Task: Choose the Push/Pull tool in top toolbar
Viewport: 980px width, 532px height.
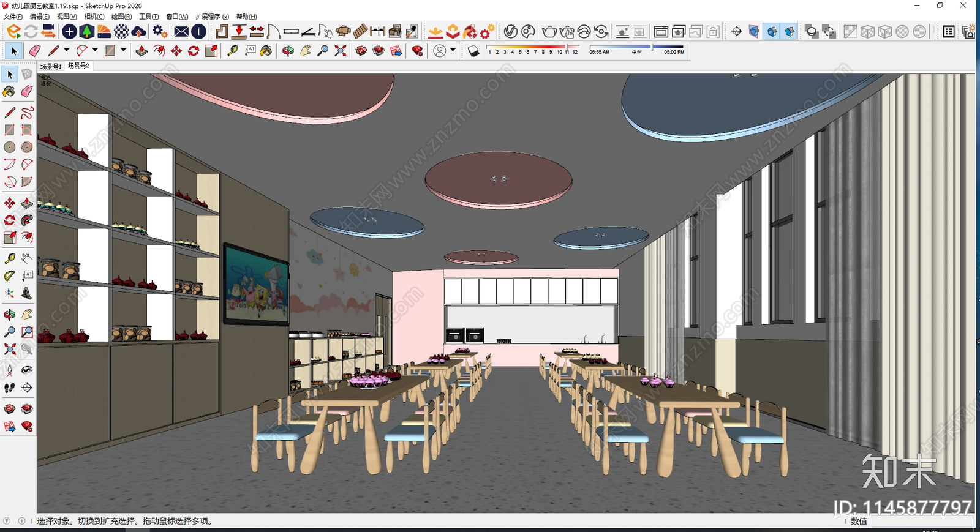Action: pyautogui.click(x=141, y=51)
